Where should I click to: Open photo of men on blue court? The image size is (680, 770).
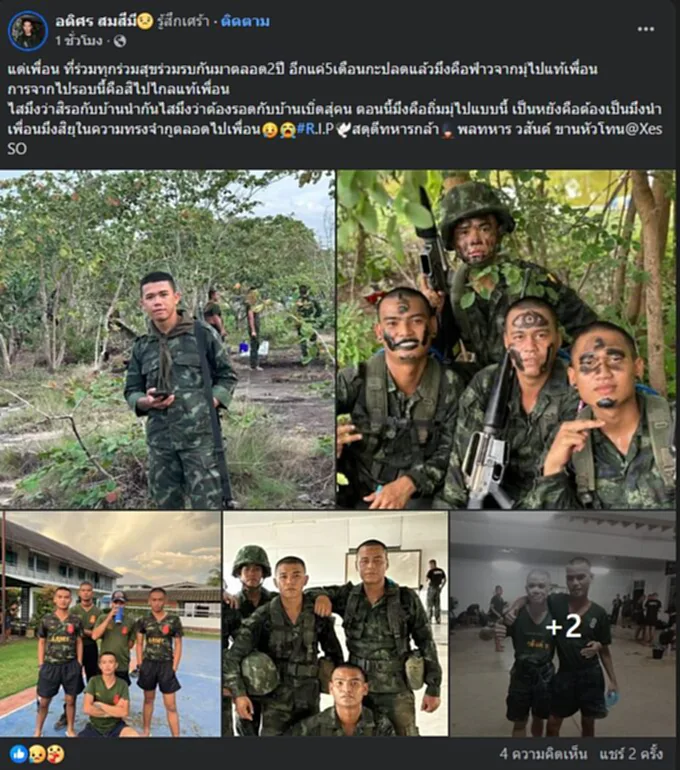(x=110, y=624)
